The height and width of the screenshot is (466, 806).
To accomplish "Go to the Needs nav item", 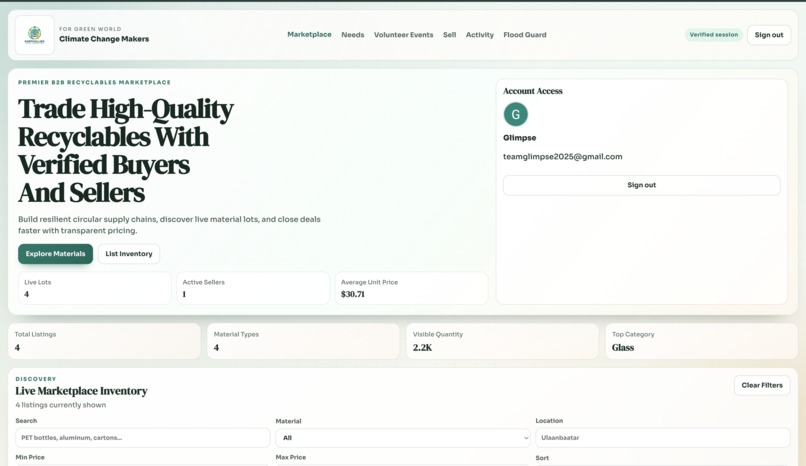I will [x=353, y=35].
